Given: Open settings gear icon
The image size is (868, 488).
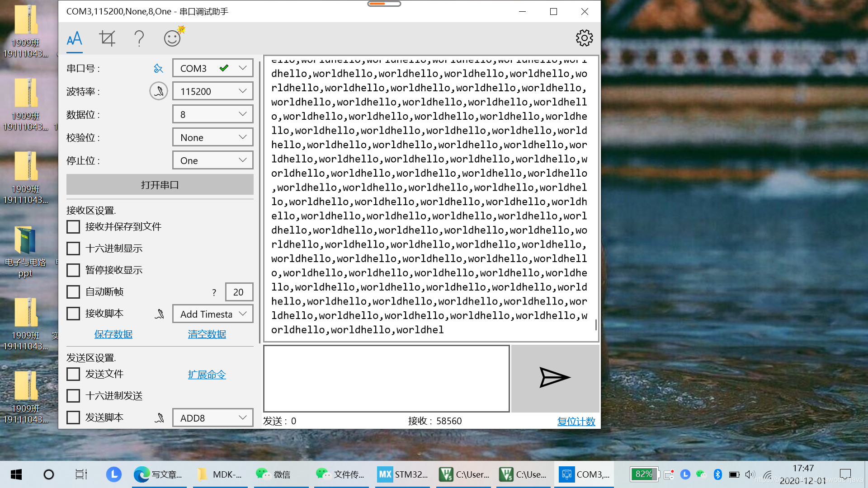Looking at the screenshot, I should [x=584, y=38].
